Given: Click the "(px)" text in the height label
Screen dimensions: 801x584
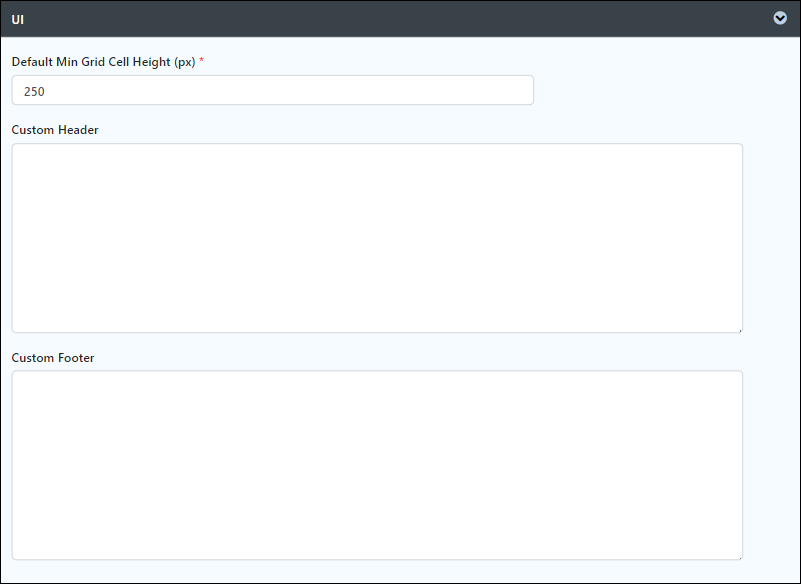Looking at the screenshot, I should (184, 62).
